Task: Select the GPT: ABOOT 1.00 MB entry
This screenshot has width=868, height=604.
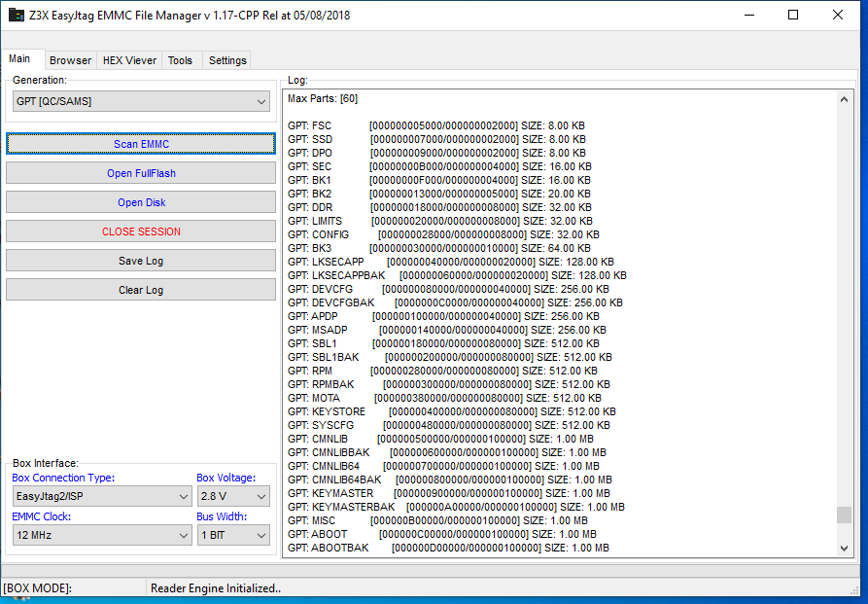Action: [x=442, y=535]
